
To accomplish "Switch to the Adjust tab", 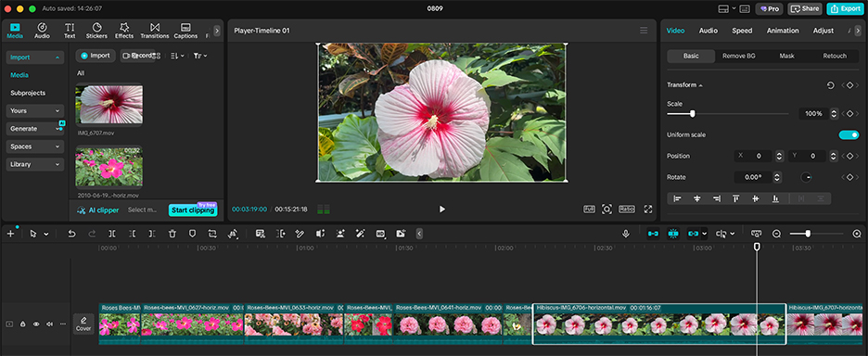I will coord(823,31).
